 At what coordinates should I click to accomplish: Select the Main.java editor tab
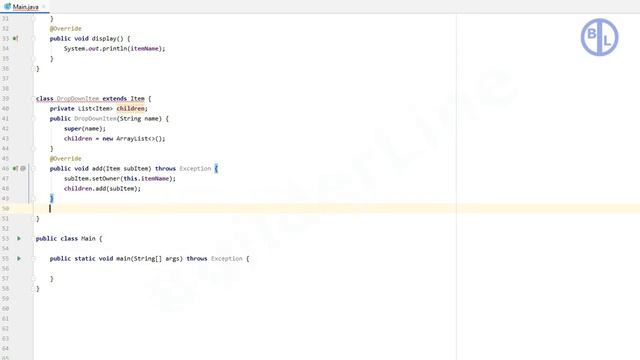(24, 7)
